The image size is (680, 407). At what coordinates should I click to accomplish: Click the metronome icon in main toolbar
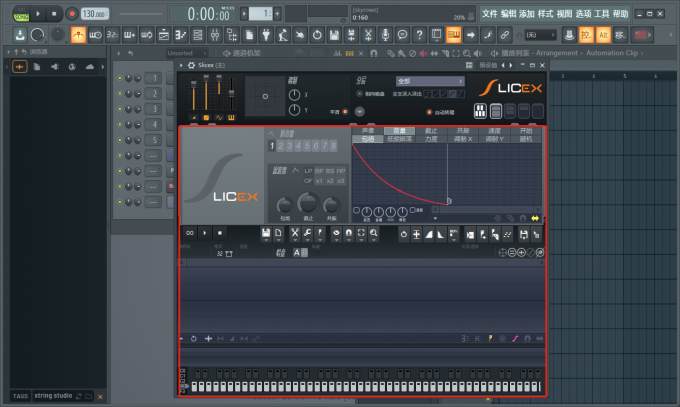[78, 35]
